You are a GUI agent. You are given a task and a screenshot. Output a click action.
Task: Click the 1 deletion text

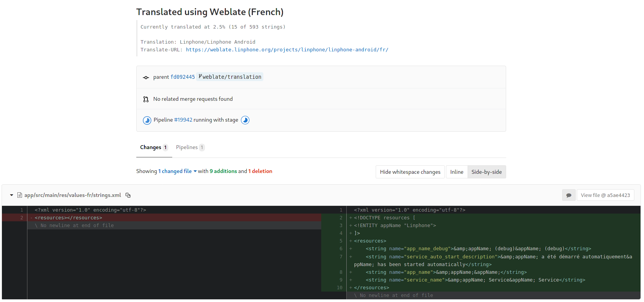(260, 171)
